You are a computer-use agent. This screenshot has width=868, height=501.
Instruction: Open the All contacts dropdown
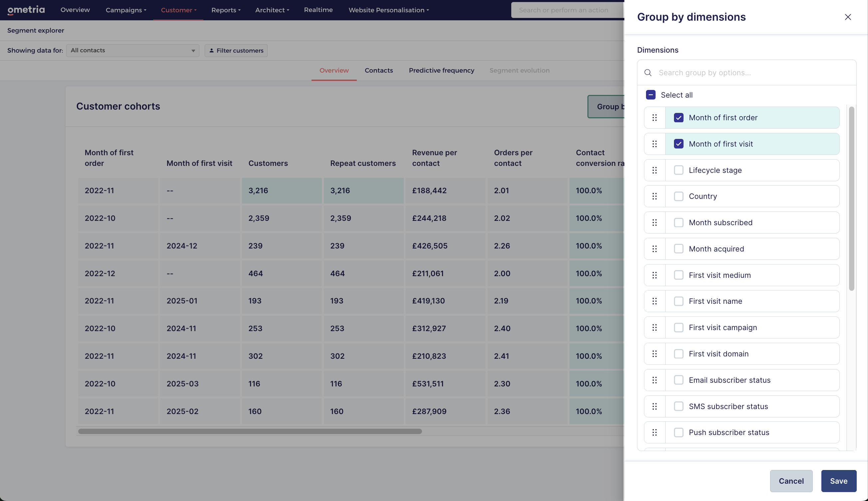(x=133, y=51)
